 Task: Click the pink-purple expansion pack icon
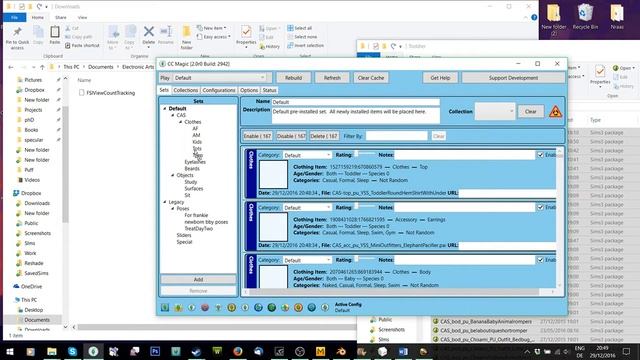click(x=205, y=307)
